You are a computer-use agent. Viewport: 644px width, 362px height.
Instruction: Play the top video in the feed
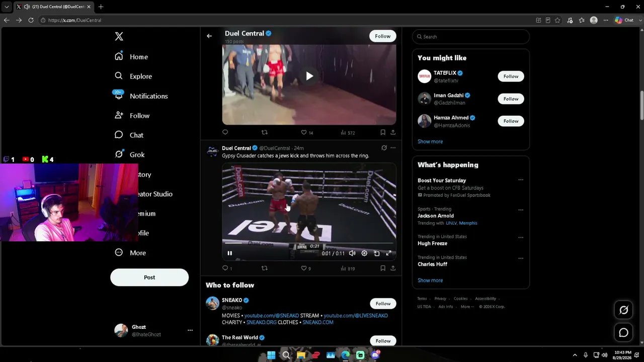(x=309, y=76)
